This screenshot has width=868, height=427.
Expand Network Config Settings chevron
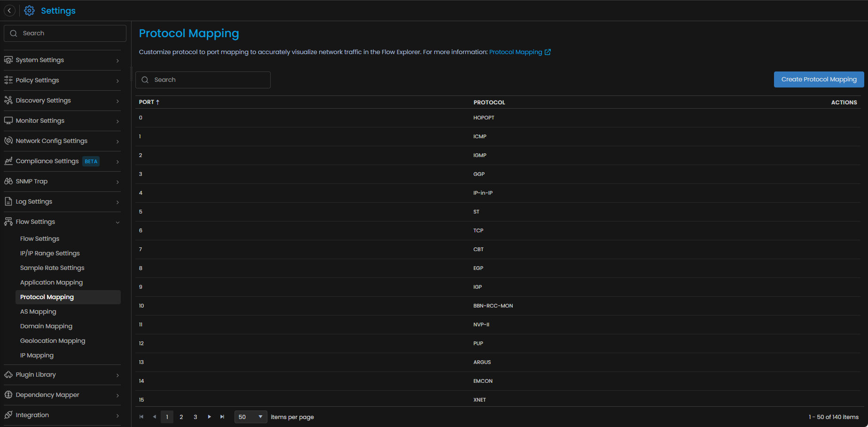point(117,142)
